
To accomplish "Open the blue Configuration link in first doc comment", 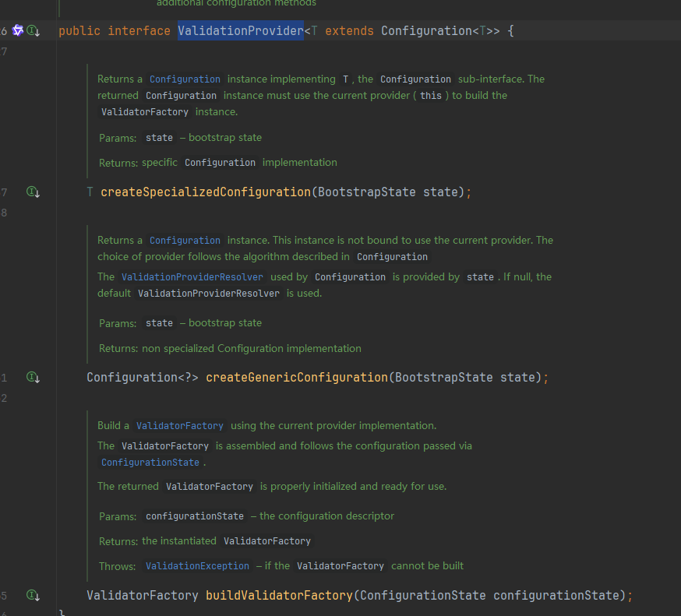I will click(x=185, y=79).
